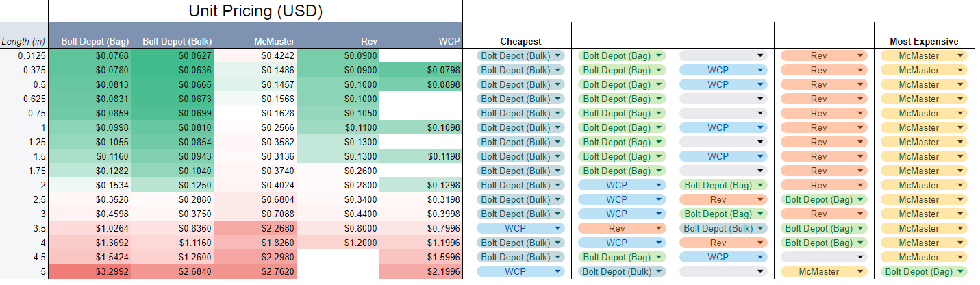Select the $2.1996 WCP price cell
Screen dimensions: 980x285
(x=421, y=271)
